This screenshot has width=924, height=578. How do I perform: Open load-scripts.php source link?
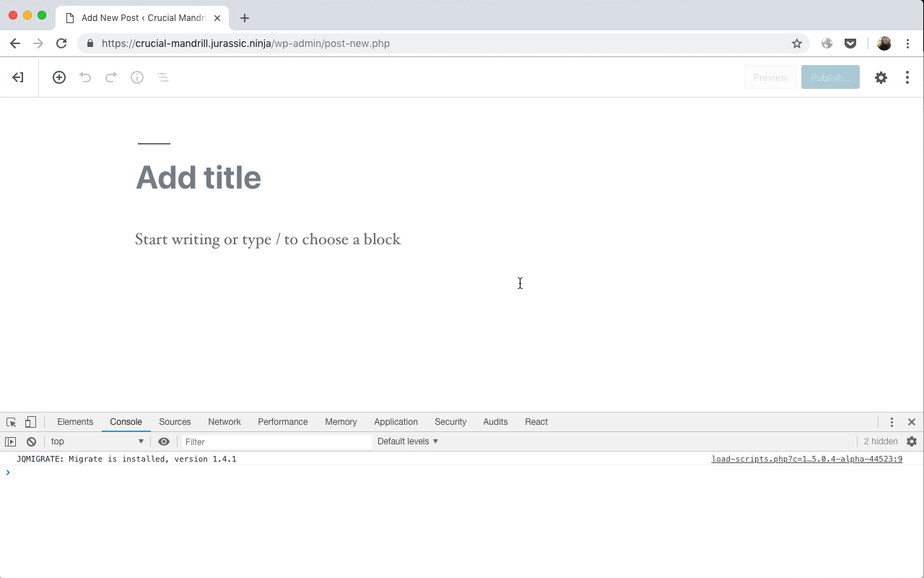click(x=807, y=459)
